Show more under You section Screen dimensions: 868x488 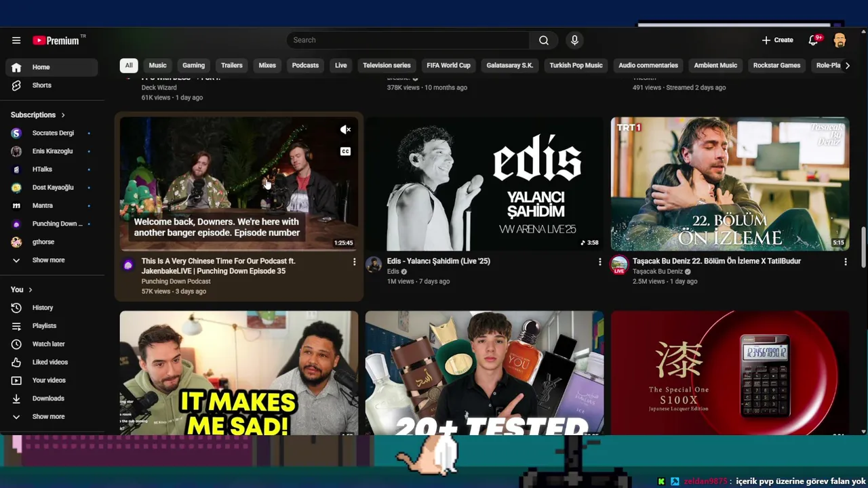[x=52, y=417]
